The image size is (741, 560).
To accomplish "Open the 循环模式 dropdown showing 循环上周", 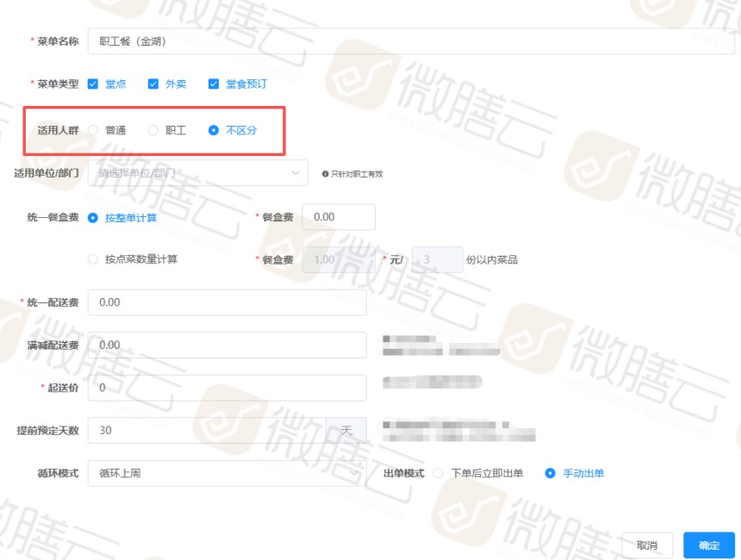I will coord(224,473).
